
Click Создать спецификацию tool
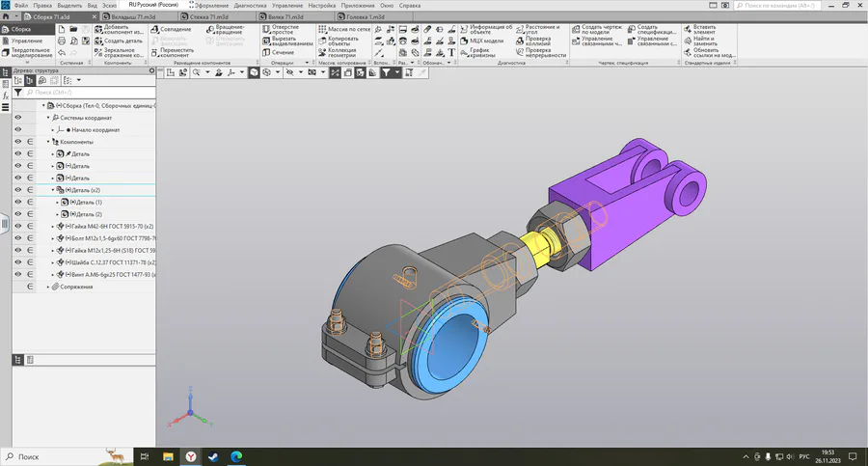click(652, 29)
